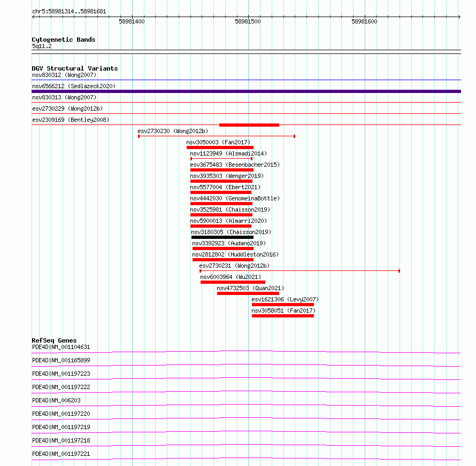This screenshot has width=476, height=466.
Task: Open variant esv1621306 (Levy2007)
Action: tap(285, 299)
